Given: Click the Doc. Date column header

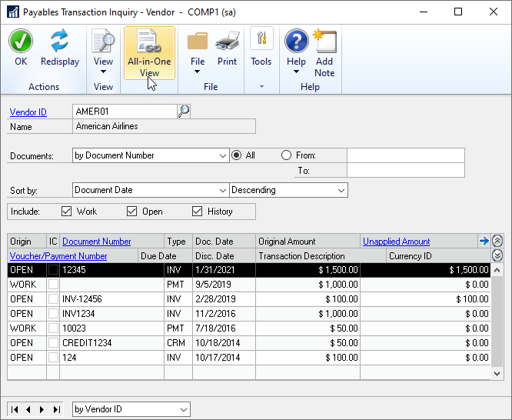Looking at the screenshot, I should pyautogui.click(x=224, y=242).
